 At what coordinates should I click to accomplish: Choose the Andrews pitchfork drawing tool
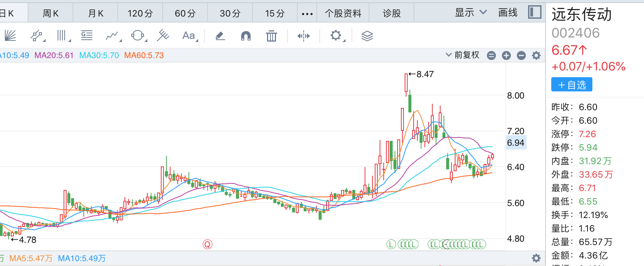tap(163, 36)
